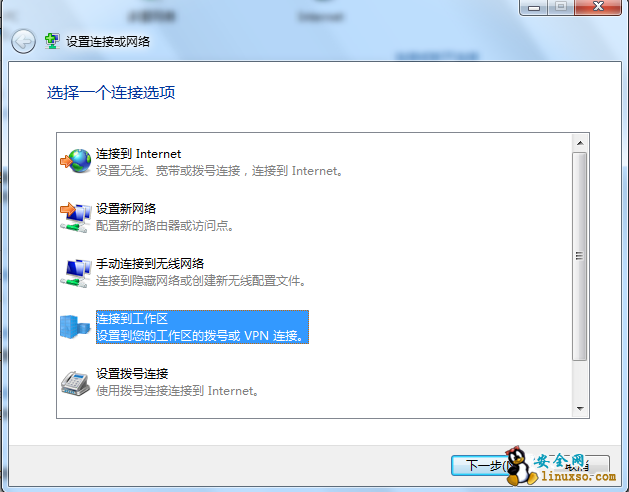Click the network wizard icon in the title
Screen dimensions: 629x492
[52, 42]
